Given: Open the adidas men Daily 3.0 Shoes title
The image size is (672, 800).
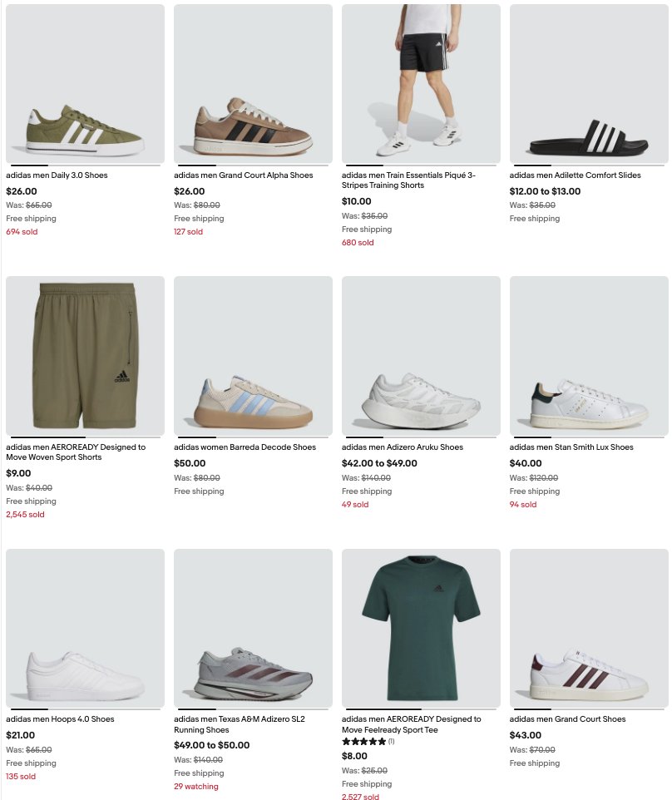Looking at the screenshot, I should tap(57, 175).
